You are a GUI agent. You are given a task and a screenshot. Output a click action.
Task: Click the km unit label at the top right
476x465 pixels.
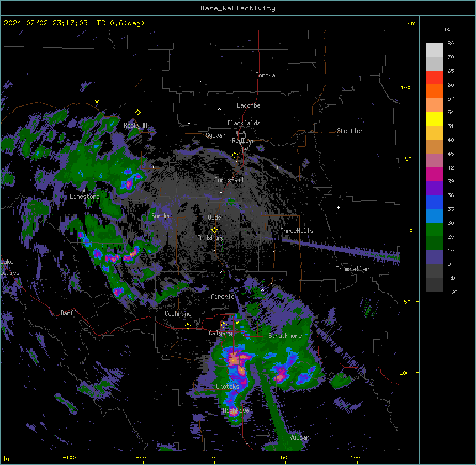tap(411, 23)
